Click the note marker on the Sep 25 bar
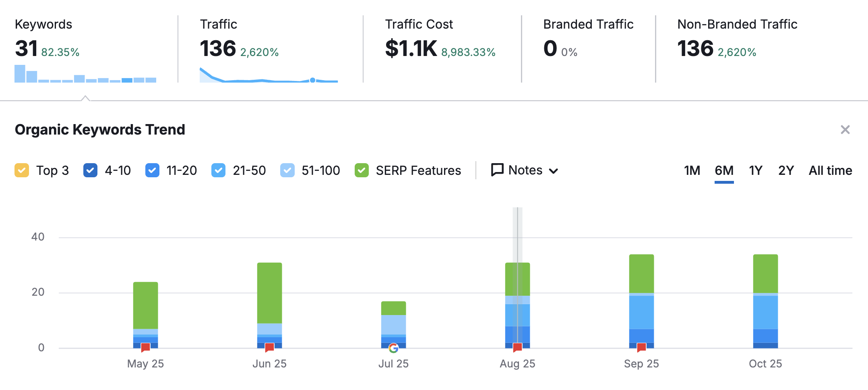This screenshot has height=390, width=868. (641, 347)
